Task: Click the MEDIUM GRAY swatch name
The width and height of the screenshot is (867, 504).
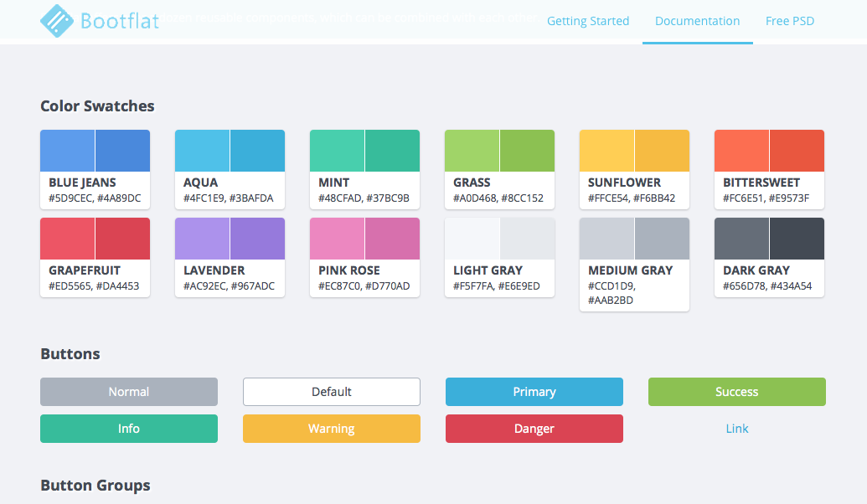Action: [x=630, y=270]
